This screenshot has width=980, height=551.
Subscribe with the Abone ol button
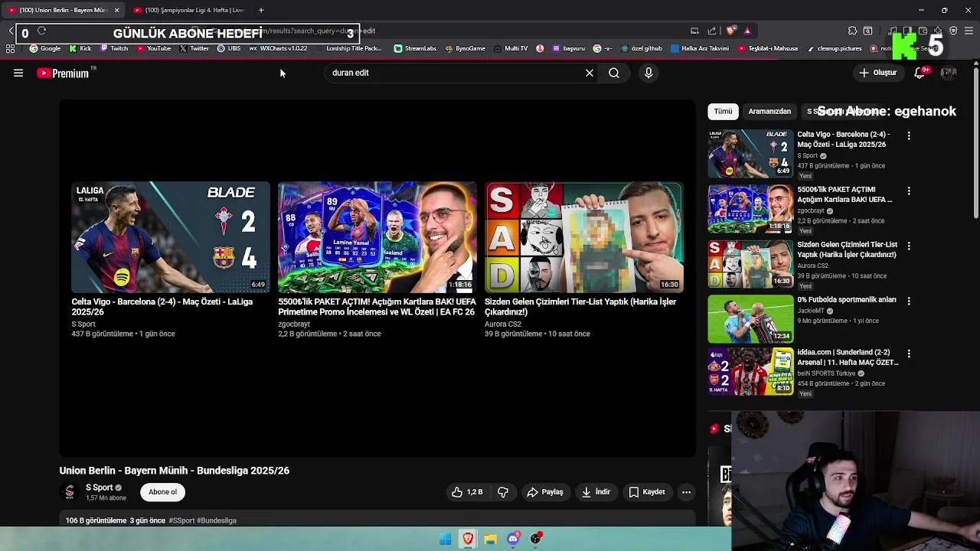point(163,492)
